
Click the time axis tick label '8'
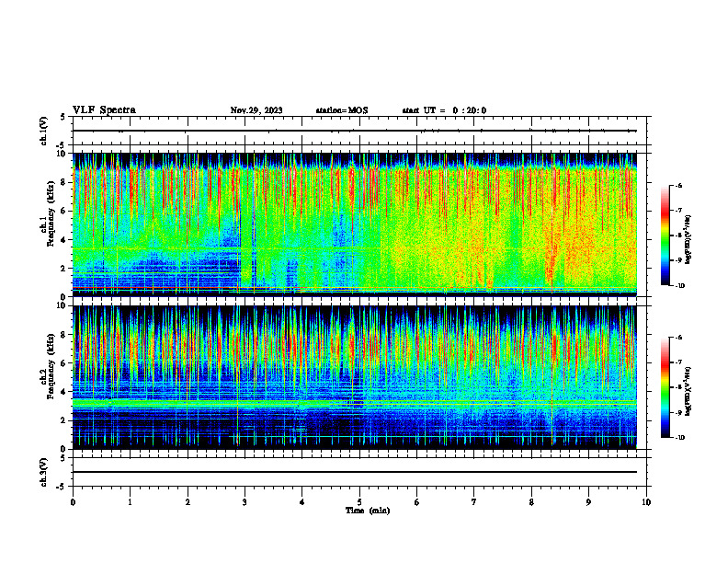pyautogui.click(x=531, y=502)
